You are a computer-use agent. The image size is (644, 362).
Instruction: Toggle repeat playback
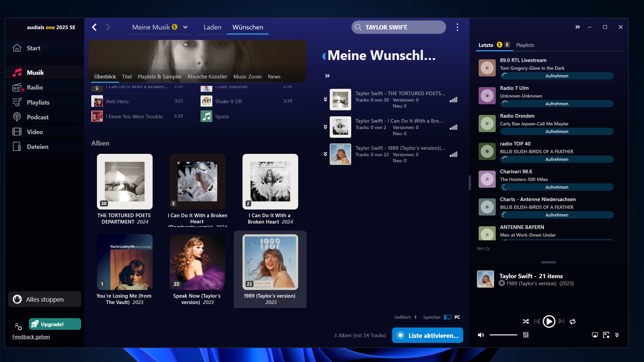click(573, 321)
